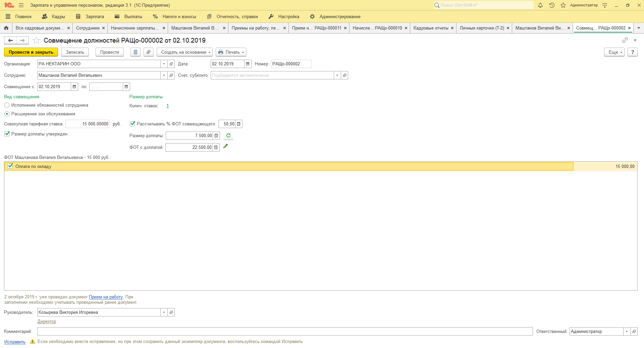This screenshot has height=348, width=644.
Task: Open Зарплата menu section
Action: click(x=90, y=16)
